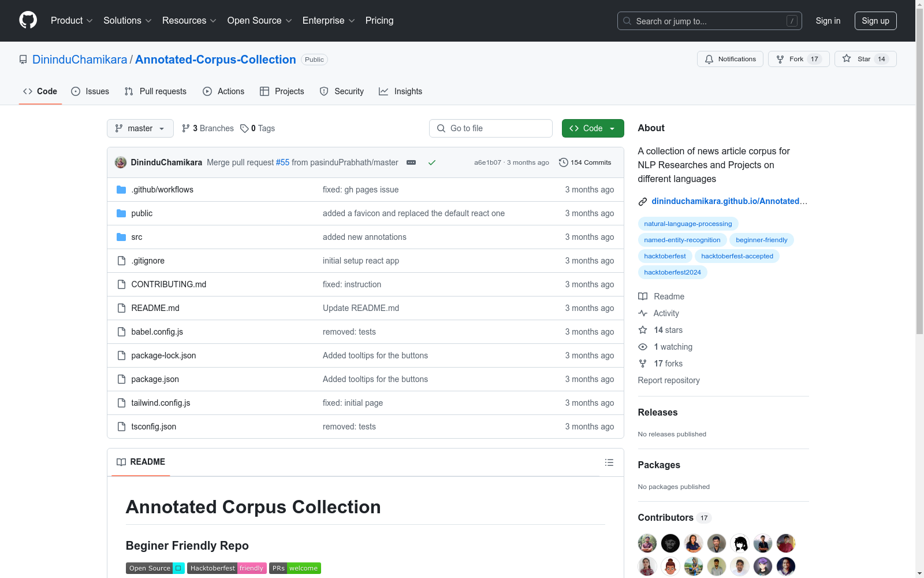This screenshot has height=578, width=924.
Task: Click the Sign in link
Action: tap(828, 21)
